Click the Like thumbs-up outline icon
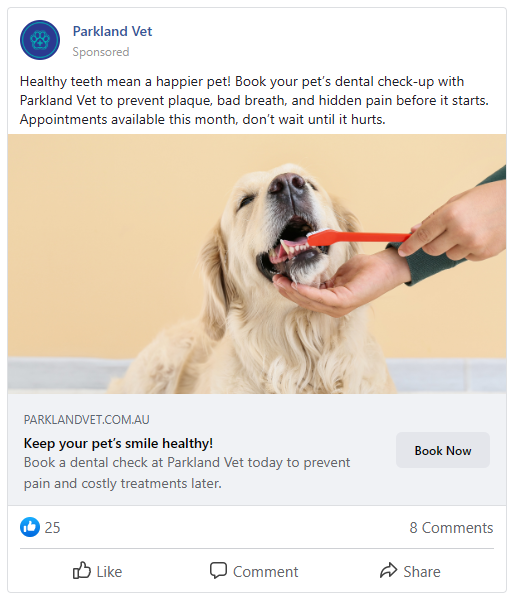 [x=81, y=571]
